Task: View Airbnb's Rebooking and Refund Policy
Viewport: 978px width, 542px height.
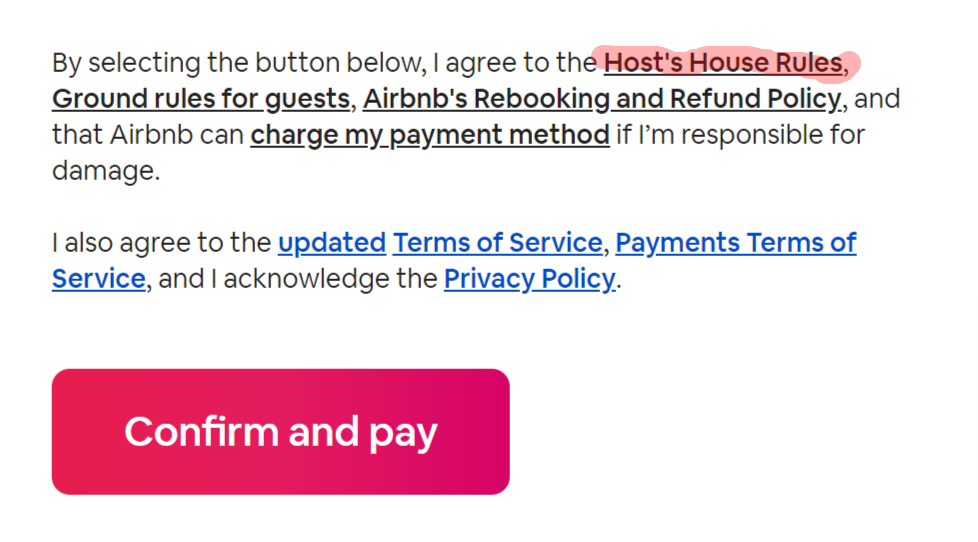Action: click(601, 99)
